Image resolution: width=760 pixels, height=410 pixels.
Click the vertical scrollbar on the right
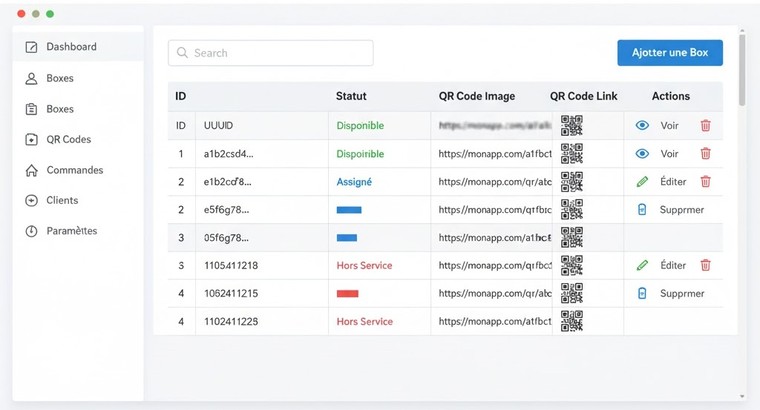(x=741, y=70)
